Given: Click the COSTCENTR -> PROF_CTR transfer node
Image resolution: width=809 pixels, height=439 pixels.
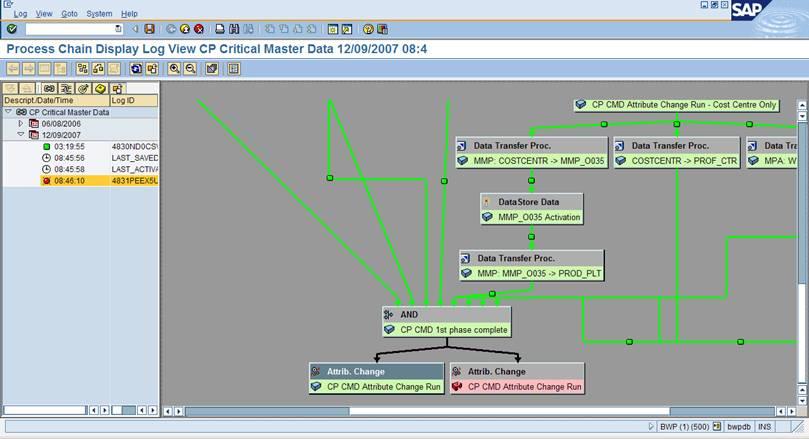Looking at the screenshot, I should (677, 153).
